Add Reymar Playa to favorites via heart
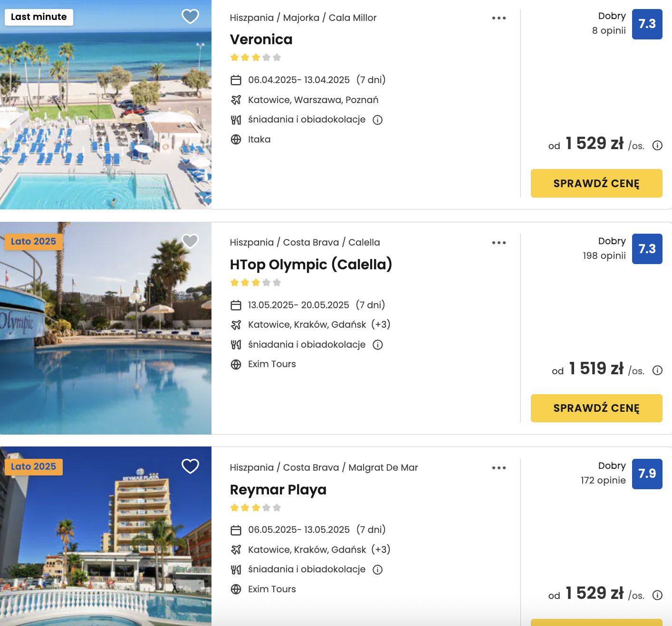The image size is (672, 626). [x=190, y=466]
